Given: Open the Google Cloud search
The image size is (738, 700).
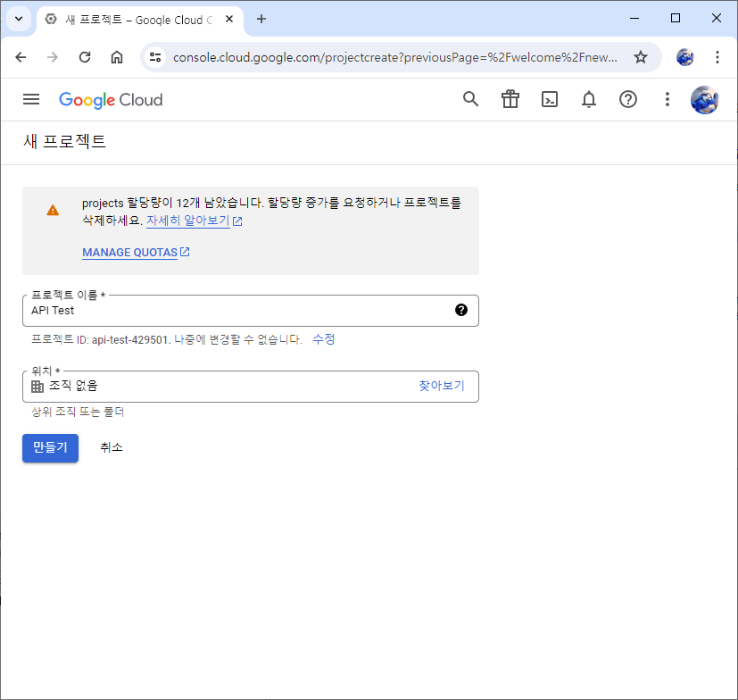Looking at the screenshot, I should [470, 99].
